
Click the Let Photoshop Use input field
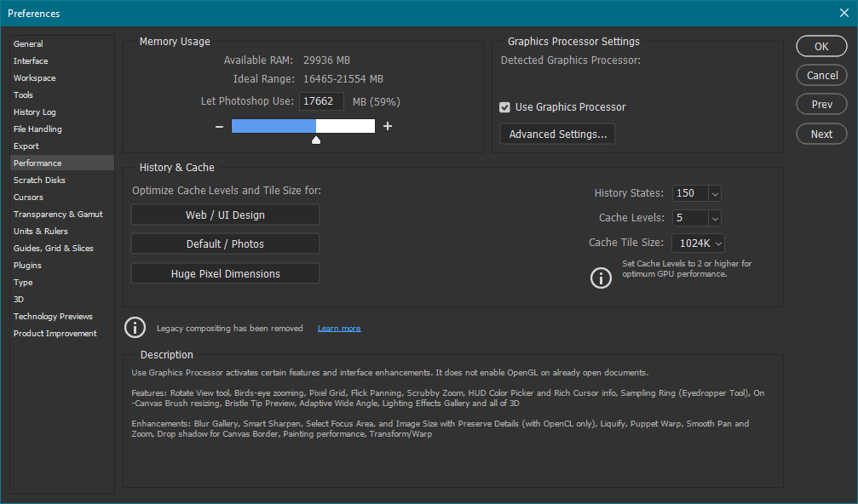coord(322,101)
